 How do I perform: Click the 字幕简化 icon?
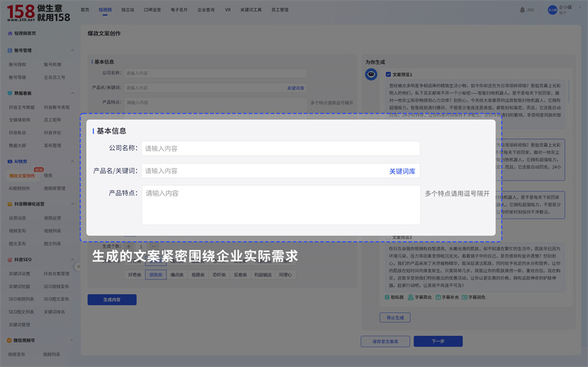click(410, 297)
